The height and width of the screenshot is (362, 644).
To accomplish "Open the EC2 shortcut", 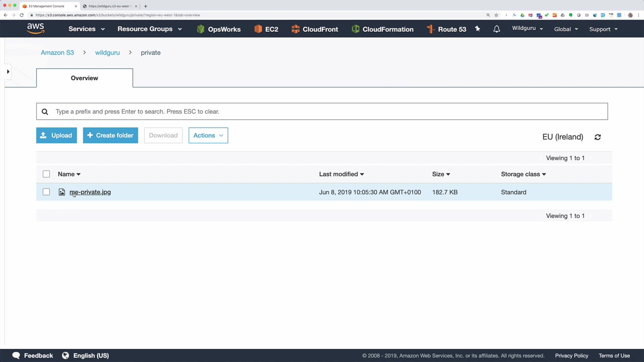I will pos(266,29).
